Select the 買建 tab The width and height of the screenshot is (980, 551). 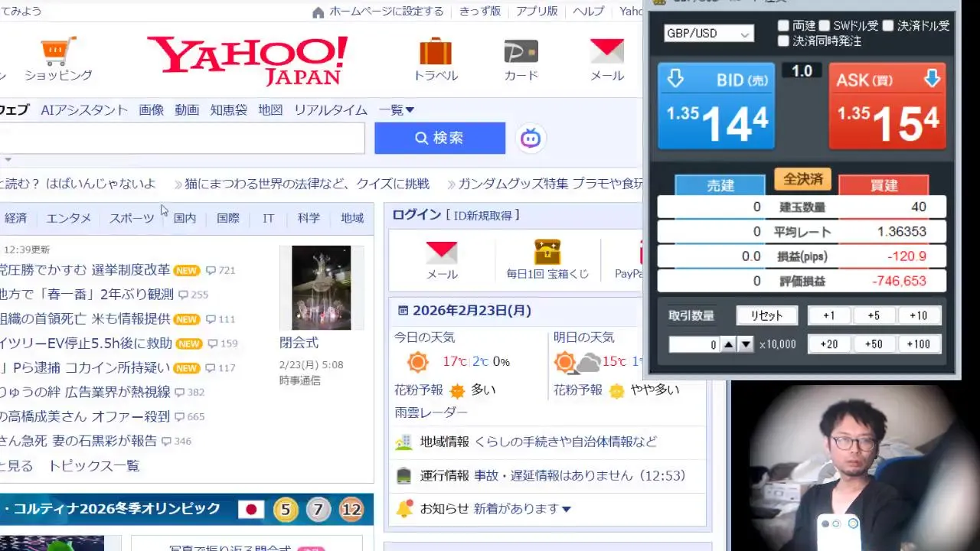884,185
